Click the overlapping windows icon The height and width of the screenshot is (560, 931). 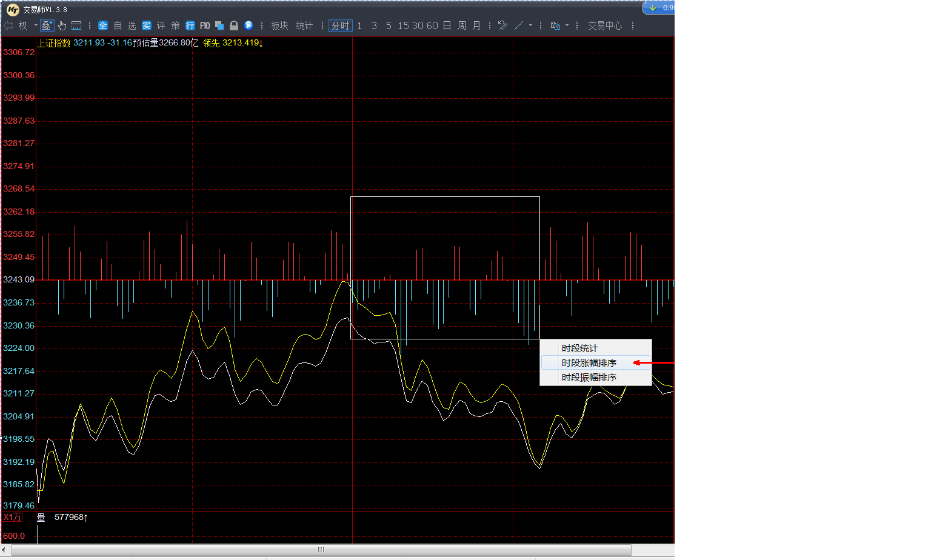pos(219,25)
